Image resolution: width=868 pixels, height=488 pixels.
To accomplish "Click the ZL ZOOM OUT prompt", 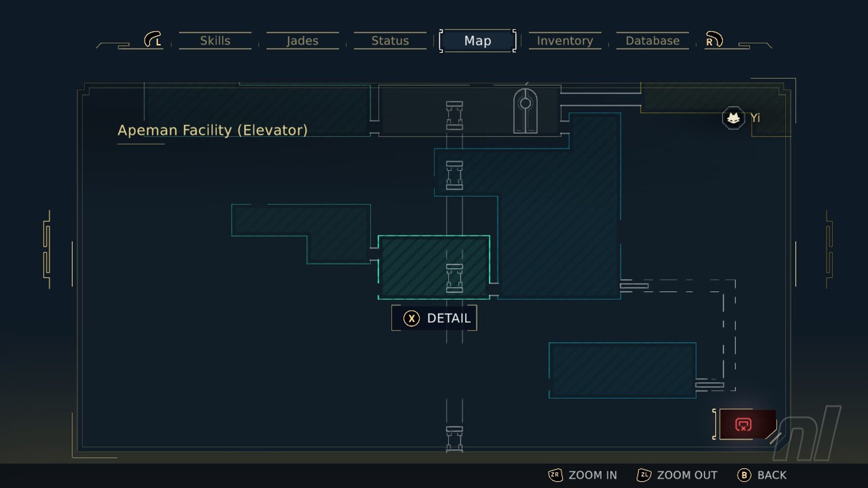I will [x=677, y=475].
